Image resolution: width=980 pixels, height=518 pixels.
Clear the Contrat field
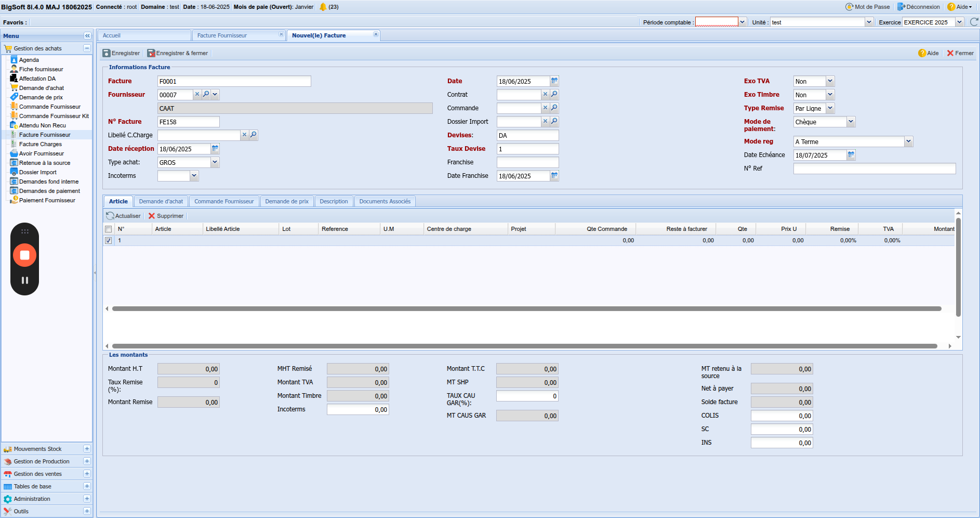[545, 94]
